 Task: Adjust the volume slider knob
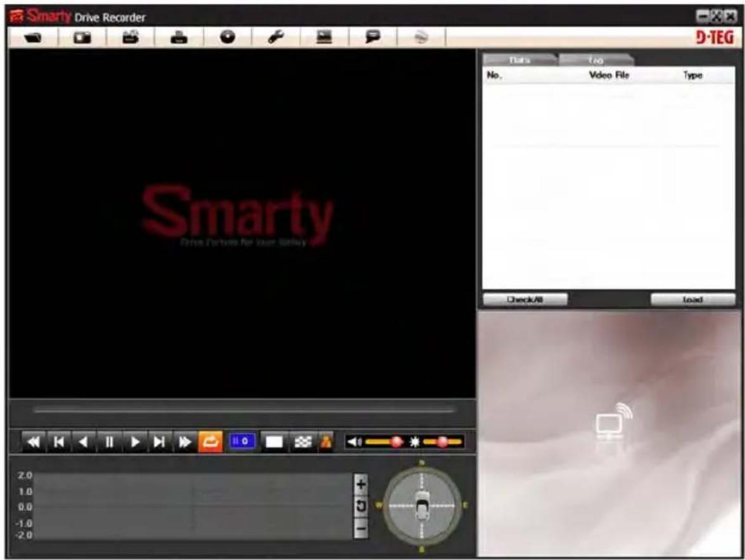tap(397, 442)
